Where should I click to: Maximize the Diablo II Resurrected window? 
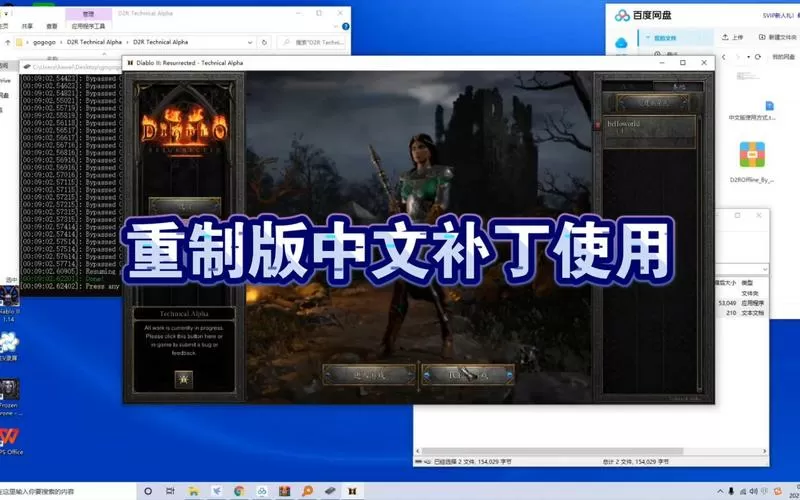[x=683, y=63]
